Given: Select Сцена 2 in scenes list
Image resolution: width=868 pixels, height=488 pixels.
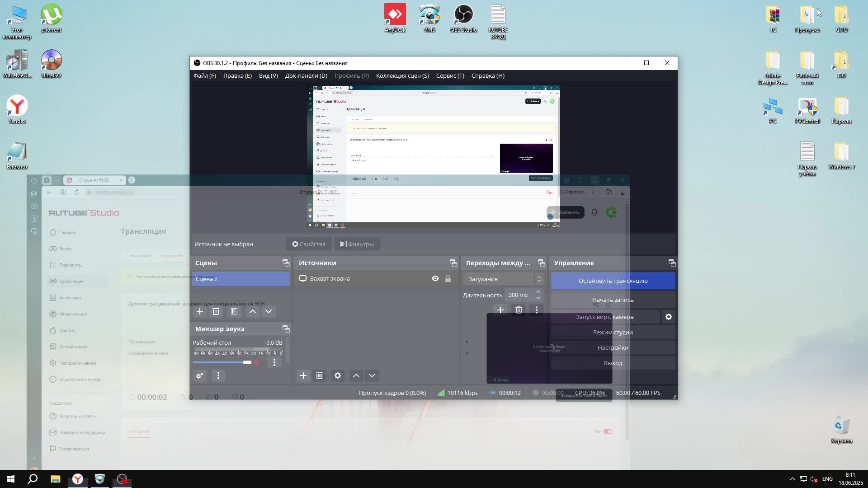Looking at the screenshot, I should (241, 279).
